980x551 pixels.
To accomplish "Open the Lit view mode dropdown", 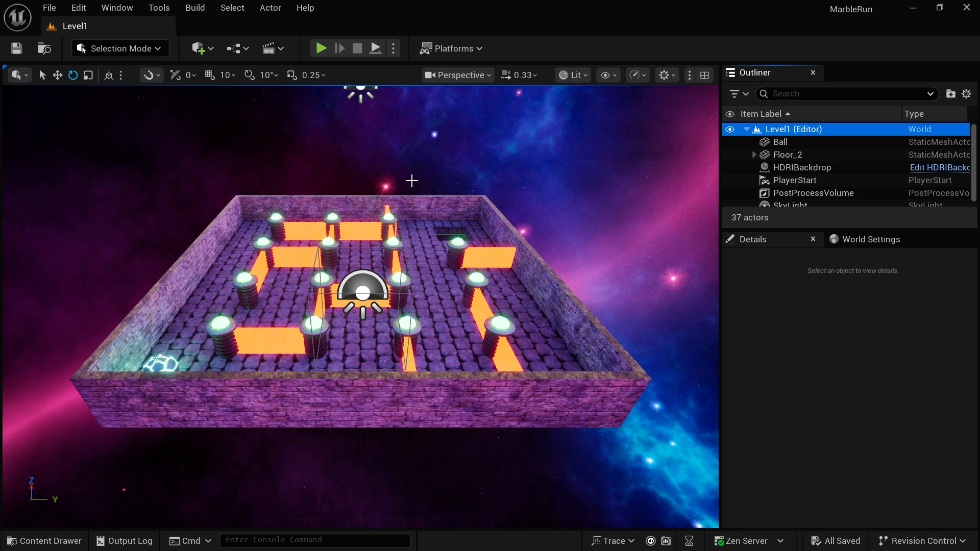I will tap(573, 75).
